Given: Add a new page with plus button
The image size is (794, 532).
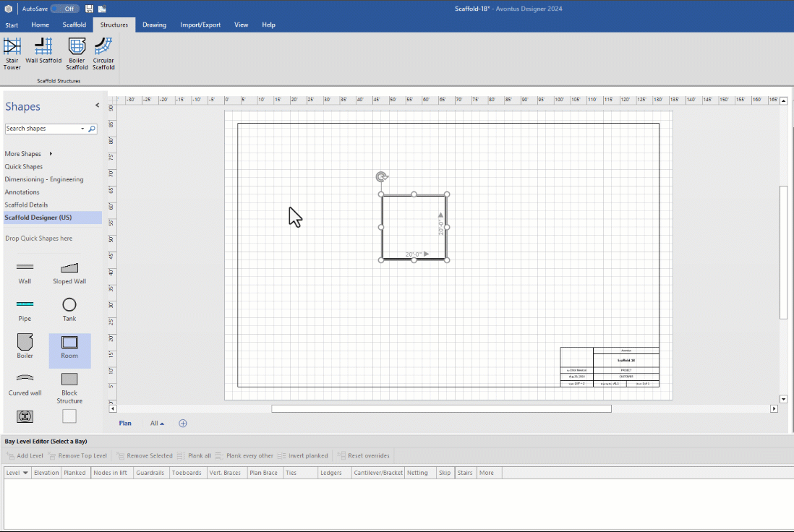Looking at the screenshot, I should (x=183, y=424).
